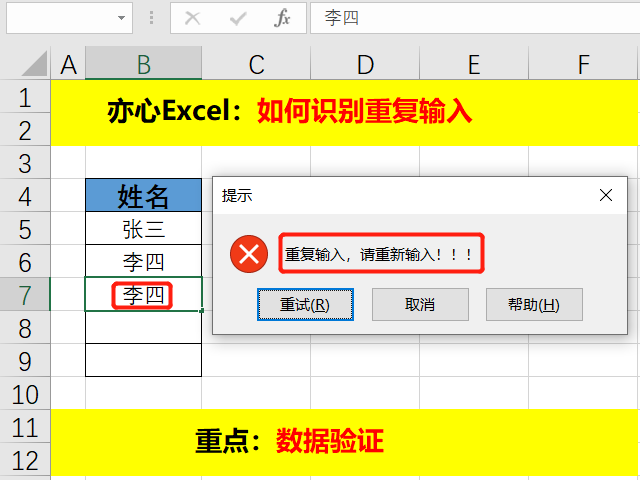
Task: Select column A header
Action: 68,63
